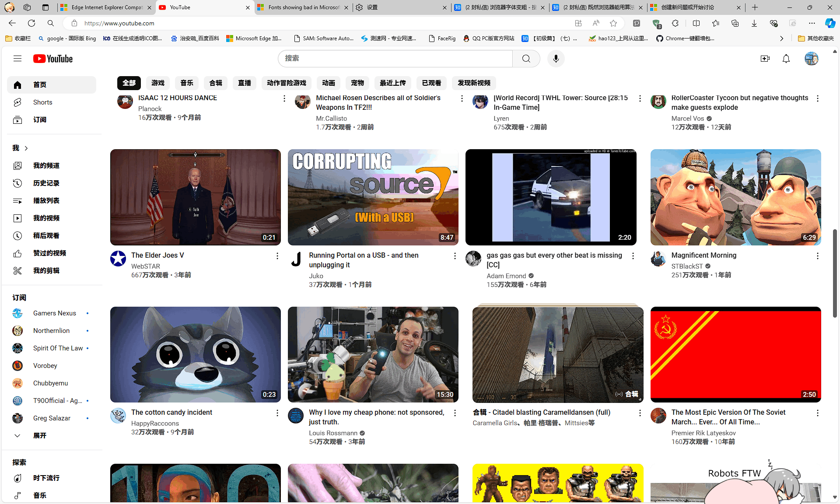This screenshot has width=840, height=504.
Task: Click the YouTube notifications bell
Action: click(x=786, y=59)
